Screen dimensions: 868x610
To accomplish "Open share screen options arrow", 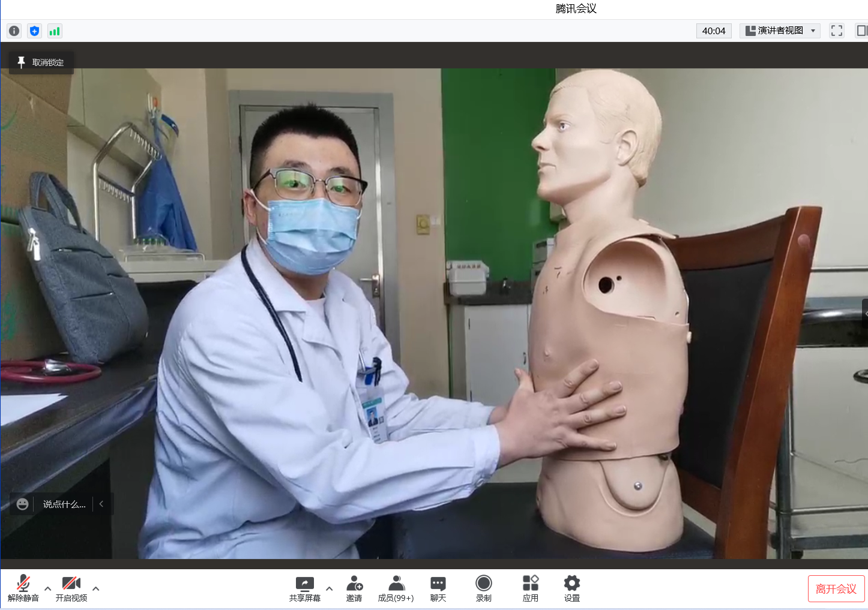I will pyautogui.click(x=329, y=588).
